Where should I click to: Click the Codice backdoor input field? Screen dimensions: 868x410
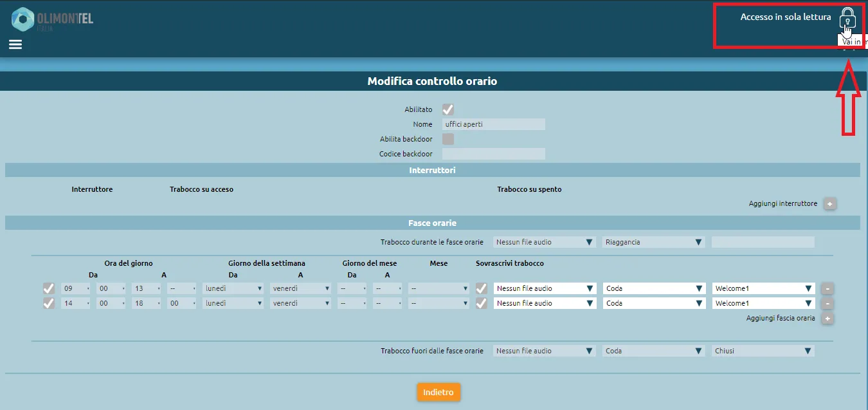point(493,154)
